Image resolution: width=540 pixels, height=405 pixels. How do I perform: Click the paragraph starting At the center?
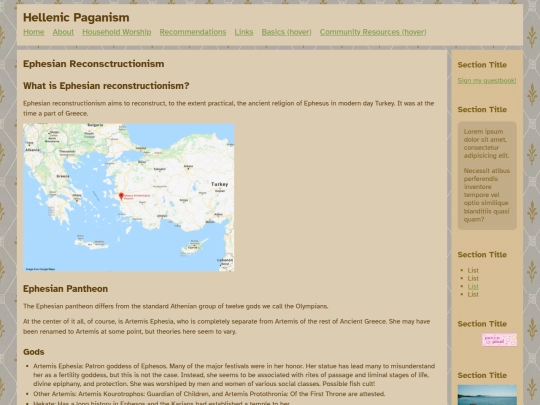click(x=227, y=326)
